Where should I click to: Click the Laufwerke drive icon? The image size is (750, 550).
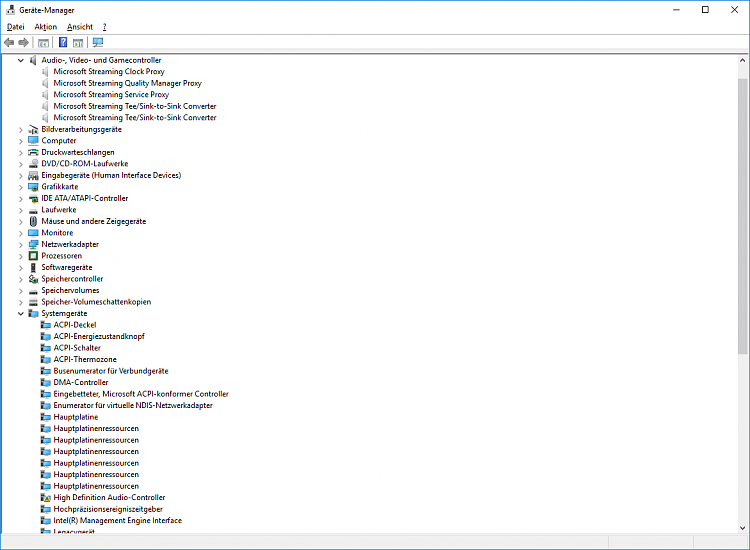point(33,210)
